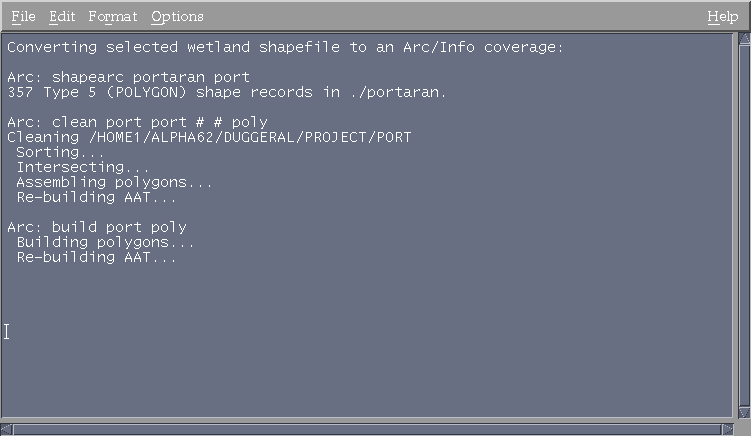Click the 'Cleaning /HOME1/ALPHA62' path line

coord(209,137)
